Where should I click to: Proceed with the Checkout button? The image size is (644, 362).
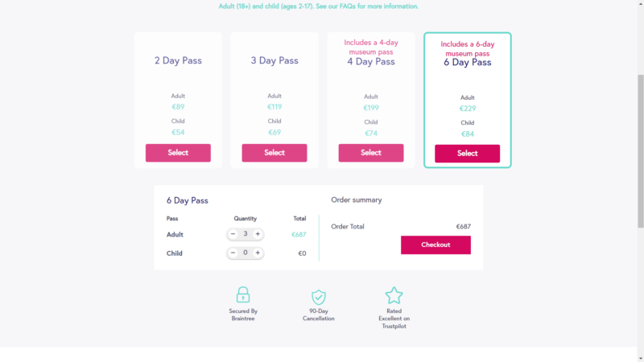pos(436,245)
